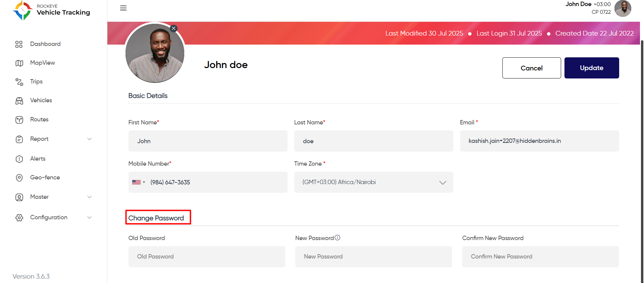Open Dashboard from the sidebar icon
This screenshot has width=644, height=283.
point(19,44)
